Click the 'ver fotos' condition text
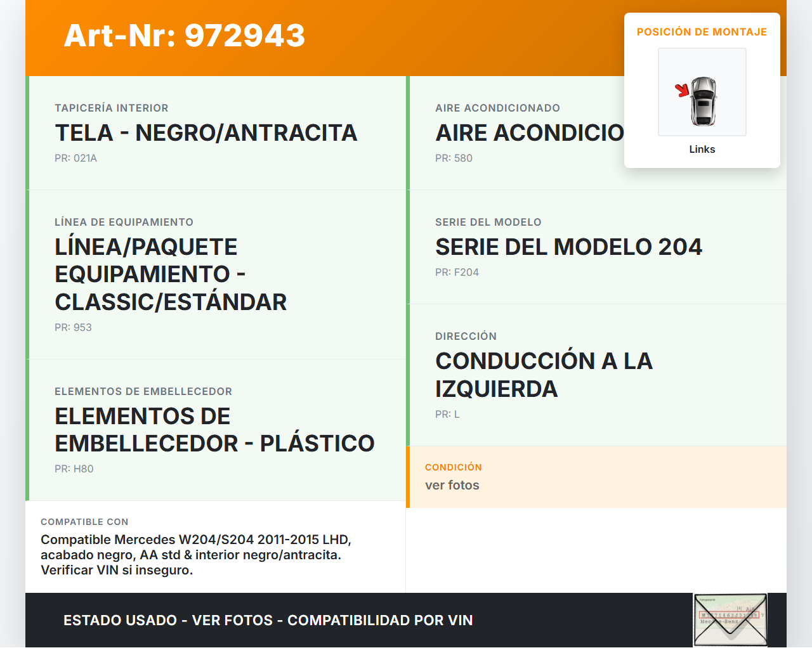Image resolution: width=812 pixels, height=648 pixels. tap(452, 485)
